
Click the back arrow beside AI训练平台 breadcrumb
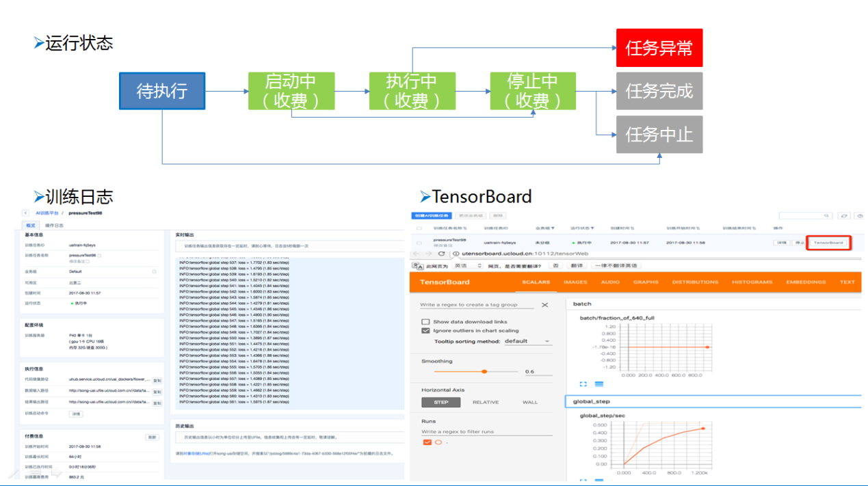coord(25,213)
